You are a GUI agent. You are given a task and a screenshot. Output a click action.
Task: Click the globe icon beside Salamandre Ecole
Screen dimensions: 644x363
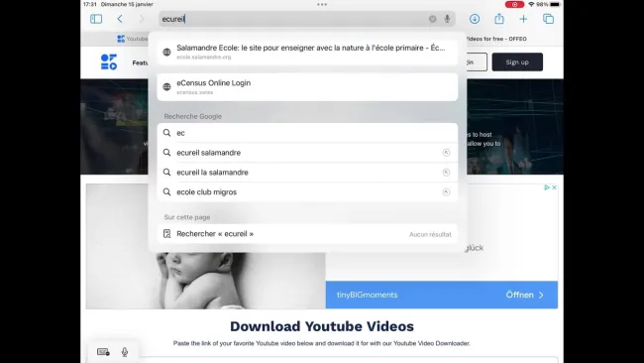coord(166,52)
